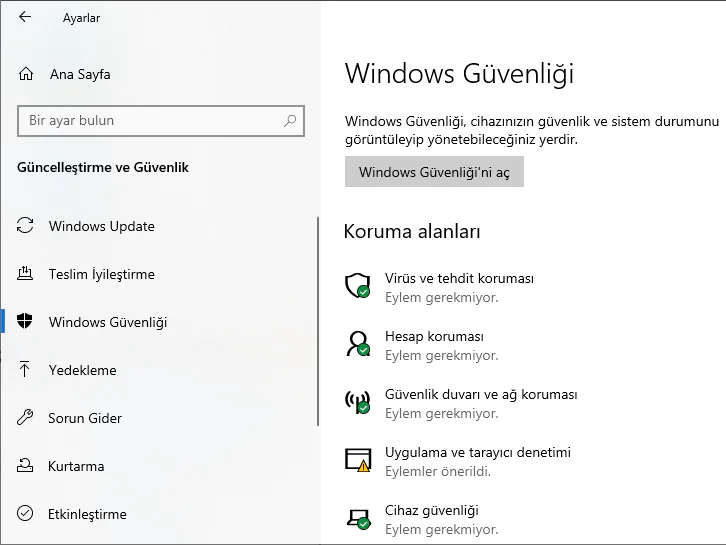Image resolution: width=726 pixels, height=545 pixels.
Task: Click the Hesap koruması person icon
Action: (x=358, y=344)
